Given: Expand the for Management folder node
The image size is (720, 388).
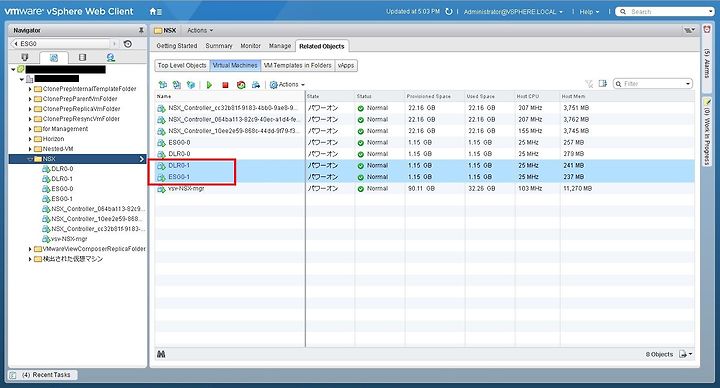Looking at the screenshot, I should click(30, 129).
